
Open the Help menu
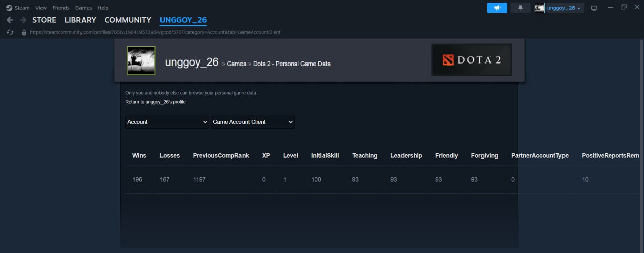tap(103, 8)
